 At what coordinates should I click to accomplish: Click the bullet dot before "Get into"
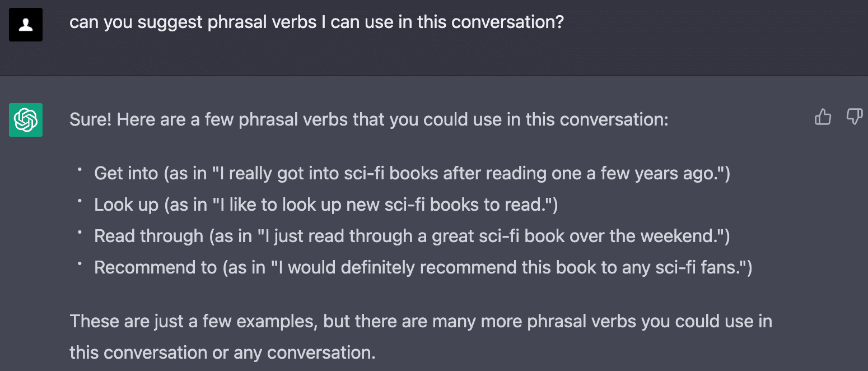point(80,169)
